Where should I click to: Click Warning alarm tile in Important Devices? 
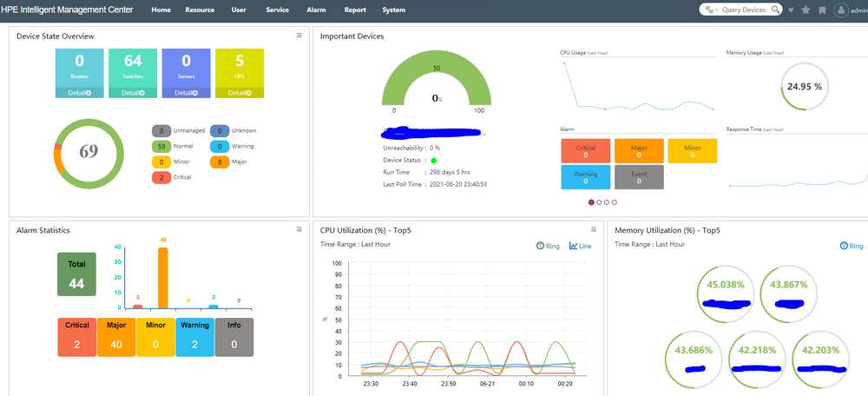point(586,177)
